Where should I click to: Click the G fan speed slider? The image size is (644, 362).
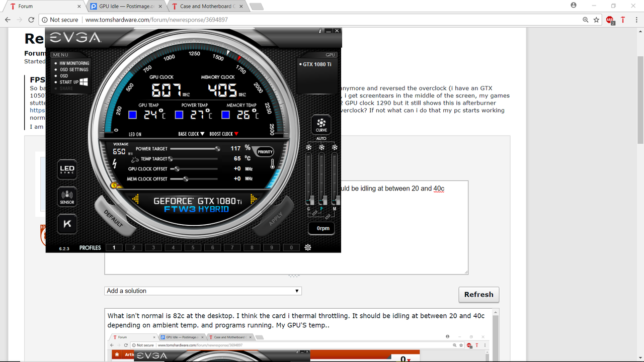(309, 178)
